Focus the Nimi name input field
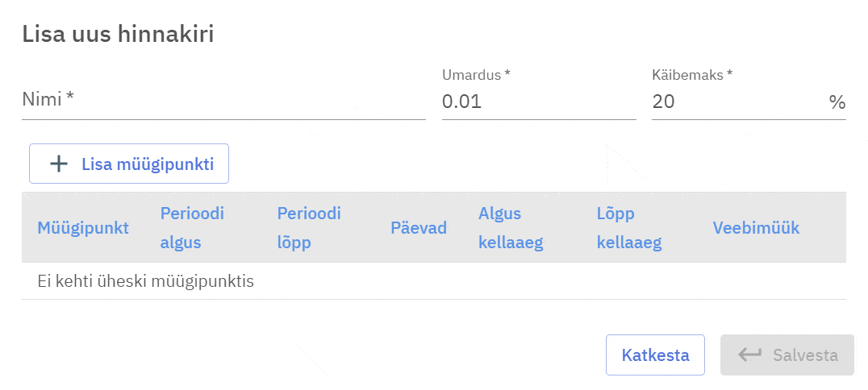The width and height of the screenshot is (868, 390). point(223,101)
